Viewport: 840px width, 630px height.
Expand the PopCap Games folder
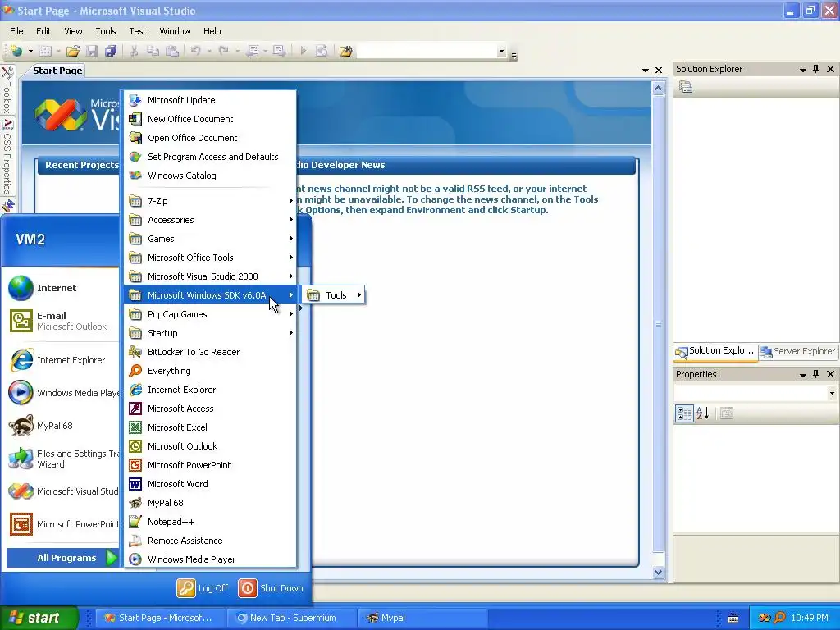pyautogui.click(x=210, y=314)
